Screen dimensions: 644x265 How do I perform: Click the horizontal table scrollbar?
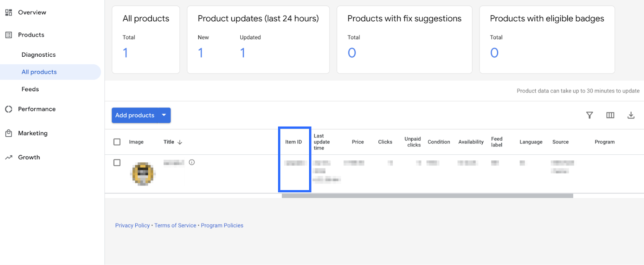pos(427,196)
